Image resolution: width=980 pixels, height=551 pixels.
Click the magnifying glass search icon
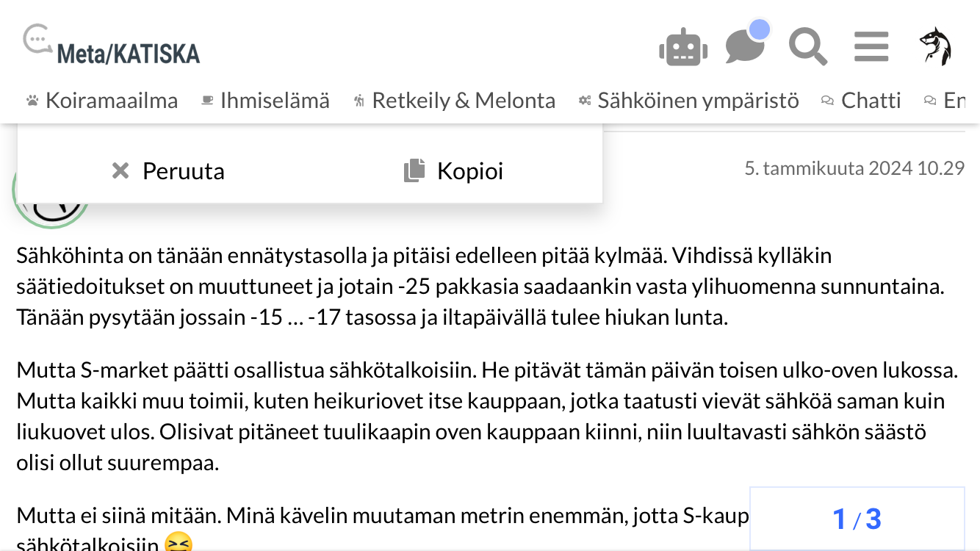[807, 47]
